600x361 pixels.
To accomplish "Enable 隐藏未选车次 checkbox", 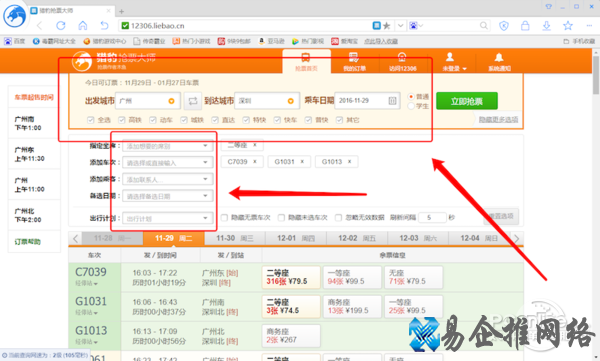I will (281, 218).
